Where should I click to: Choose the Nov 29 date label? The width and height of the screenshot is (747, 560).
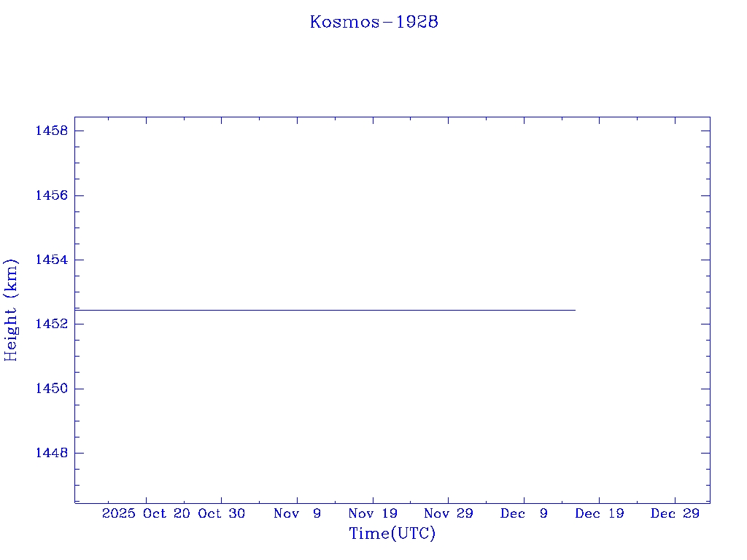click(448, 513)
